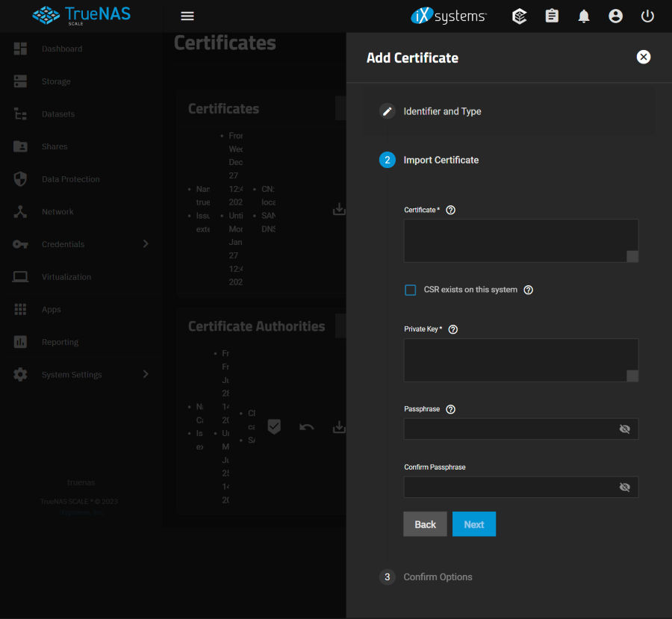Screen dimensions: 672x619
Task: Click the Power icon in header
Action: click(x=647, y=16)
